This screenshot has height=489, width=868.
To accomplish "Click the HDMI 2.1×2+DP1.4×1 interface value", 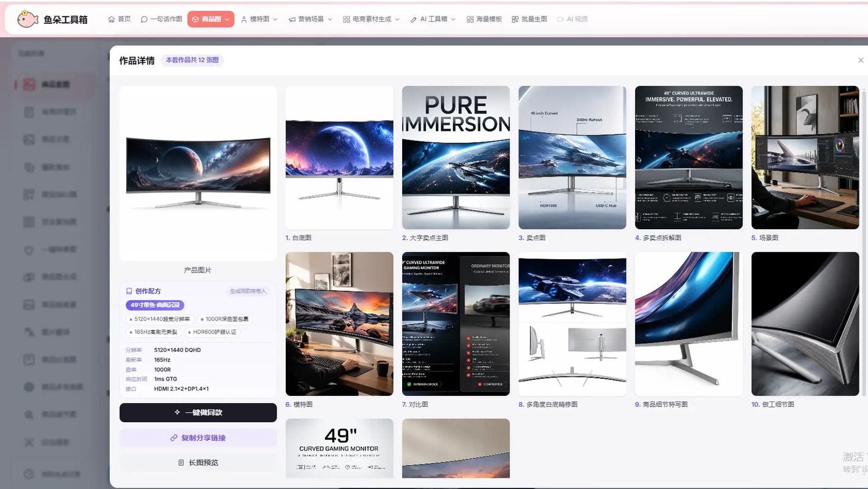I will 181,389.
